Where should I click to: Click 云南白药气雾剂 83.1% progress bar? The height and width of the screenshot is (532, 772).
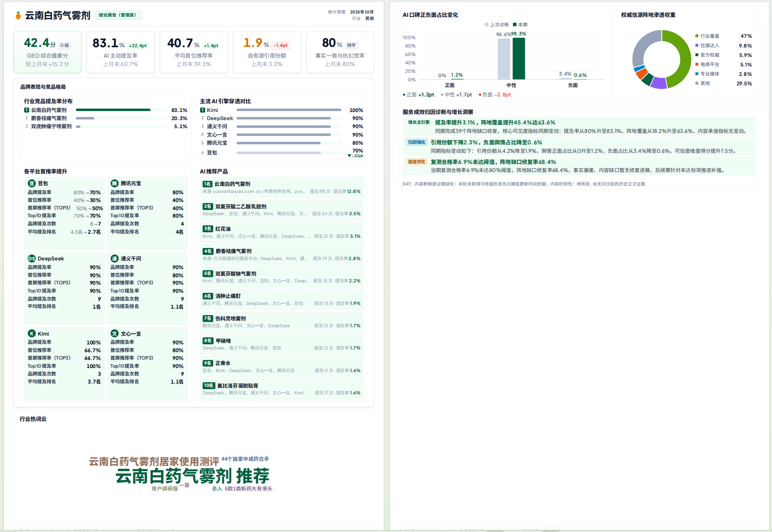(121, 110)
